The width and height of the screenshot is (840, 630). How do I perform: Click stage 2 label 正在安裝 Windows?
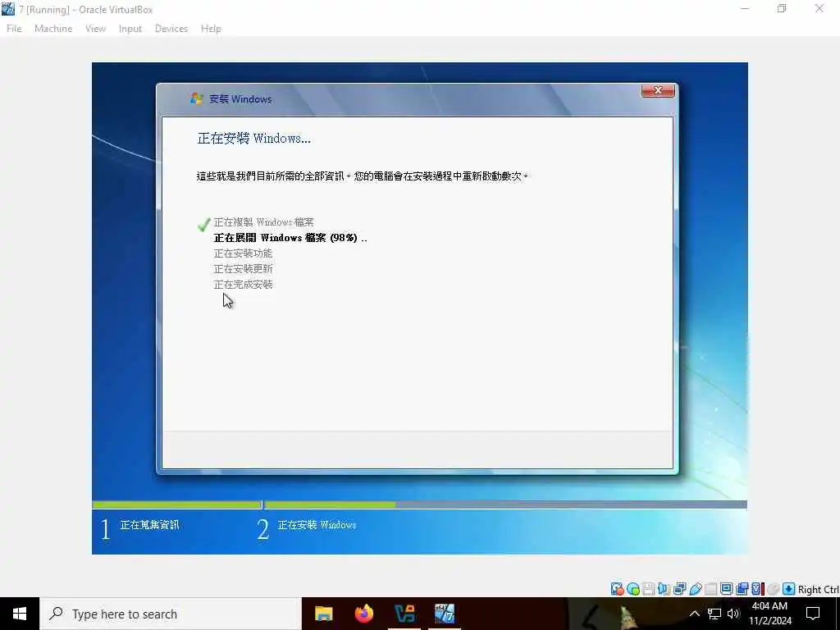coord(317,524)
